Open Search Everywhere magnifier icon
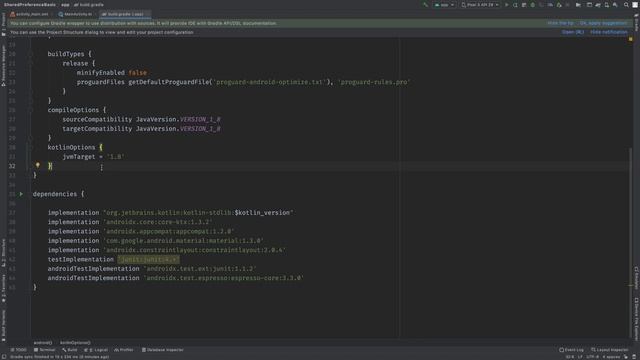The width and height of the screenshot is (640, 360). (x=626, y=5)
